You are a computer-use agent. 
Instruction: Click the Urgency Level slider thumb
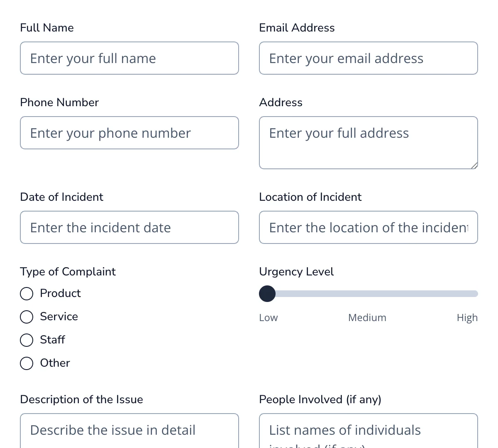tap(267, 293)
